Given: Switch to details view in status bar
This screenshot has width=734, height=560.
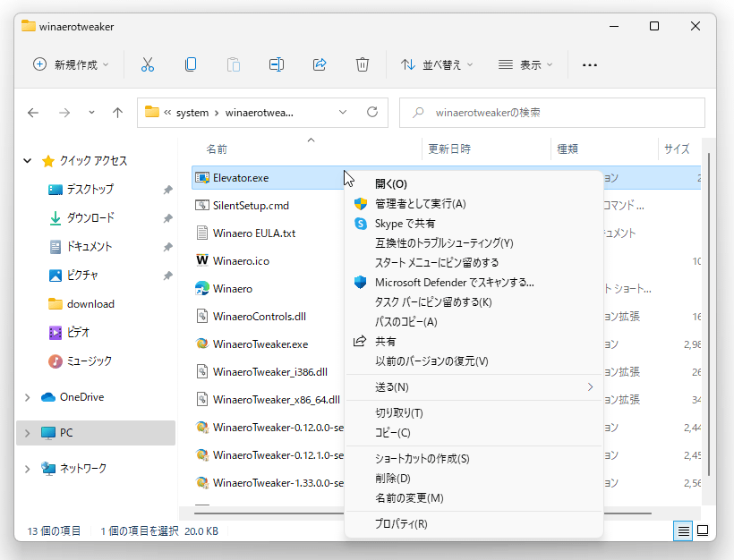Looking at the screenshot, I should (x=683, y=531).
